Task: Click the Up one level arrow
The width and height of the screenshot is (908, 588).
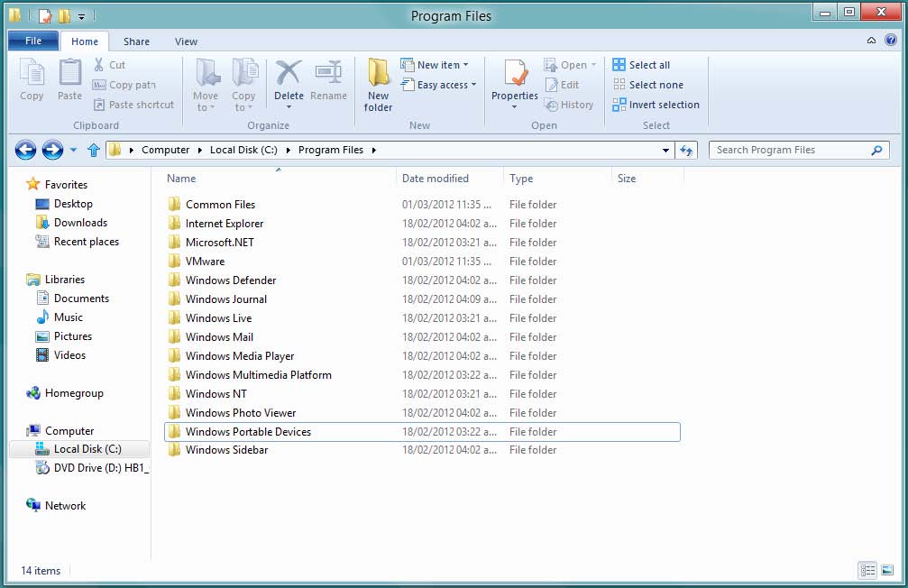Action: pyautogui.click(x=93, y=151)
